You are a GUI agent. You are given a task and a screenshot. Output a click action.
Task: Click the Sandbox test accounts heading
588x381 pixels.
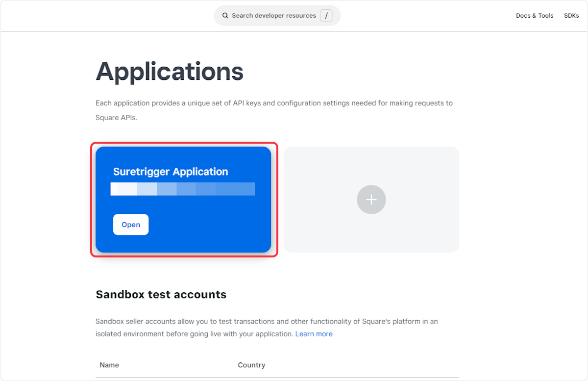pos(161,294)
